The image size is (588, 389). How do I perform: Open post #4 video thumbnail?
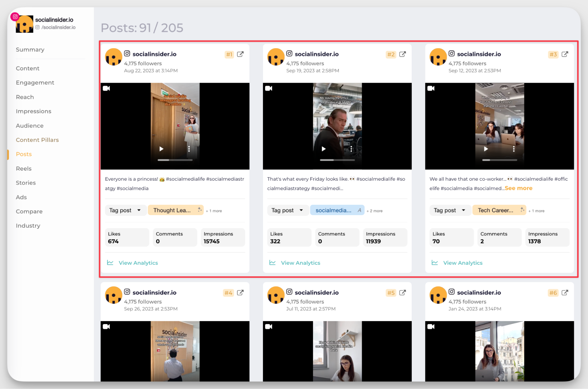175,351
